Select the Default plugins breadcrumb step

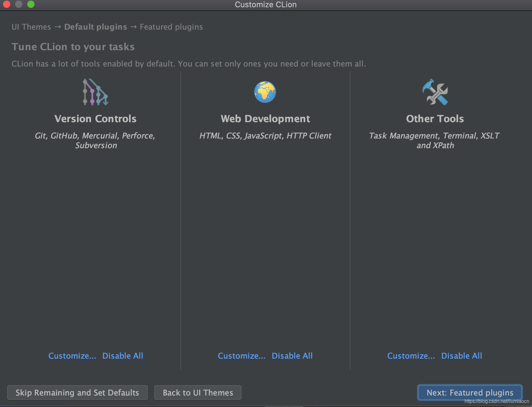click(96, 27)
